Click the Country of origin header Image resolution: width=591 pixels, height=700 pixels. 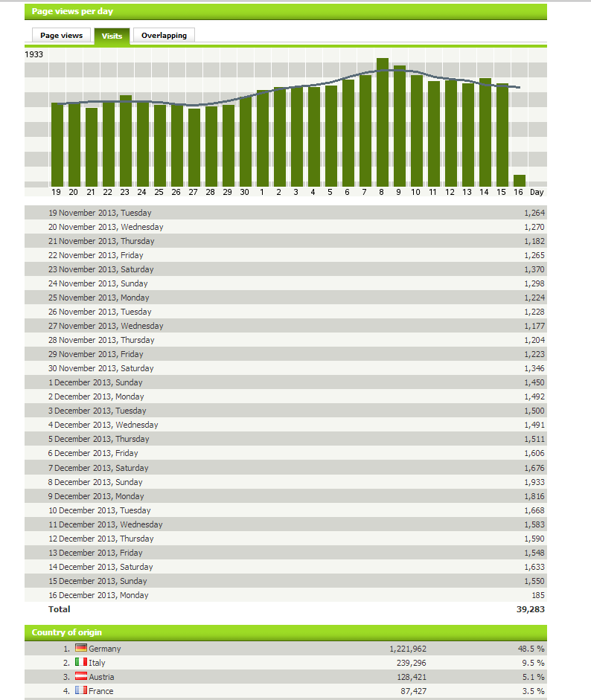(285, 632)
